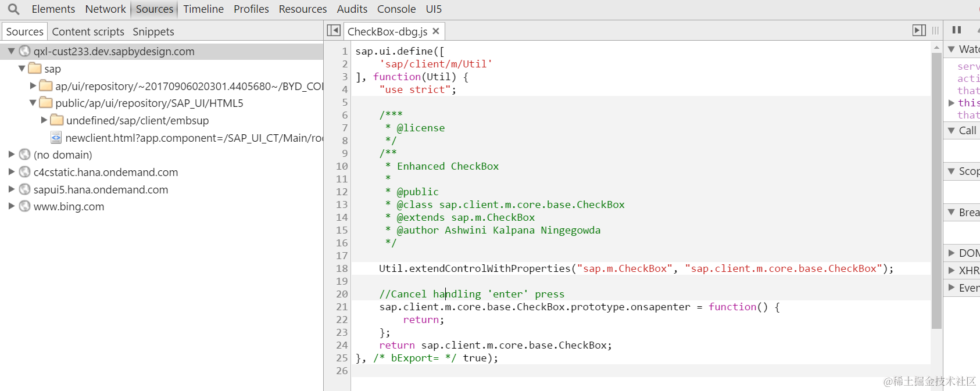The width and height of the screenshot is (980, 391).
Task: Open the Resources panel
Action: tap(303, 9)
